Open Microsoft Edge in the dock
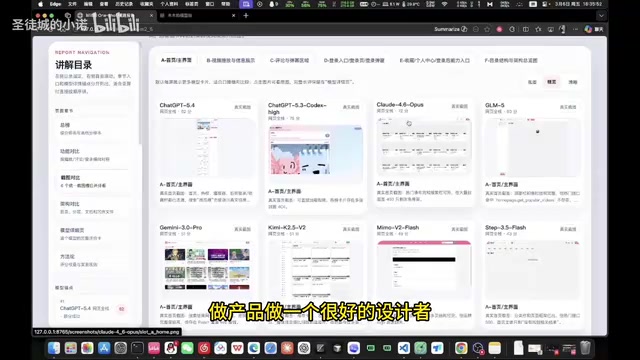This screenshot has height=360, width=640. (x=254, y=348)
